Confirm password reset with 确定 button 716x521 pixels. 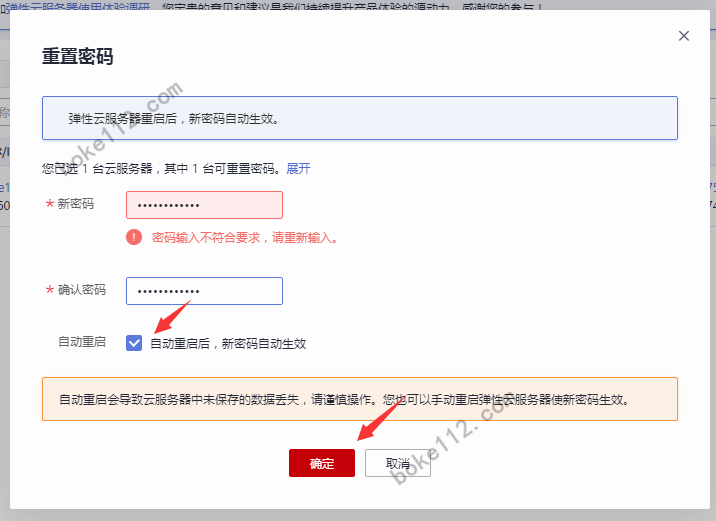tap(321, 463)
